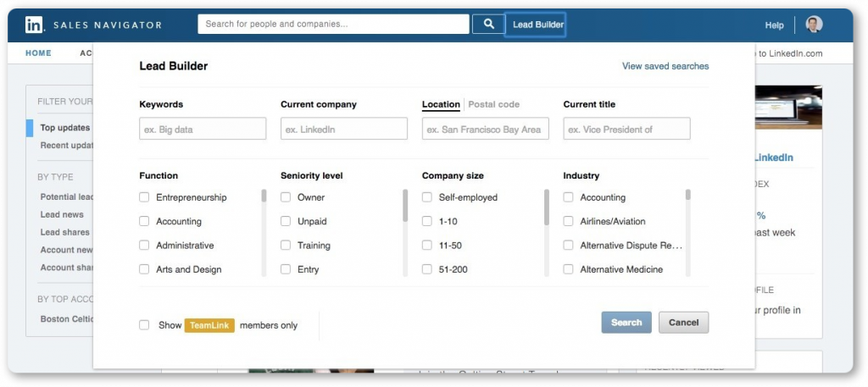Image resolution: width=868 pixels, height=387 pixels.
Task: Check the Alternative Medicine checkbox
Action: coord(568,269)
